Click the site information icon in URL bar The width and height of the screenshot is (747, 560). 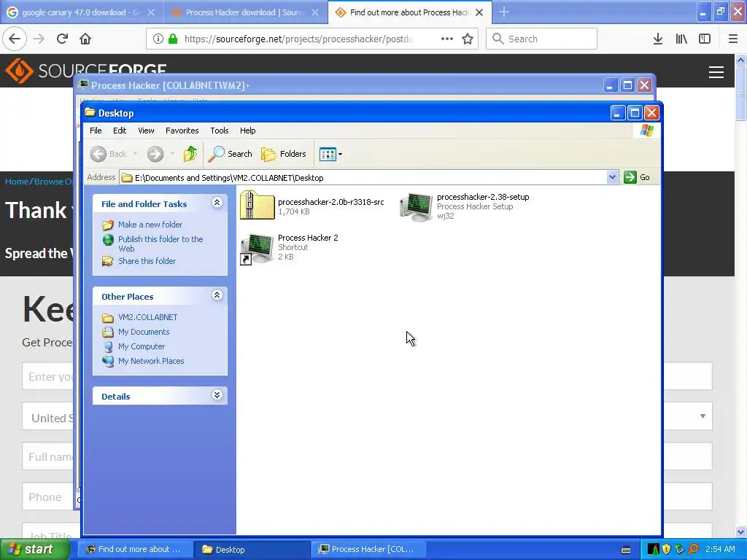(158, 39)
